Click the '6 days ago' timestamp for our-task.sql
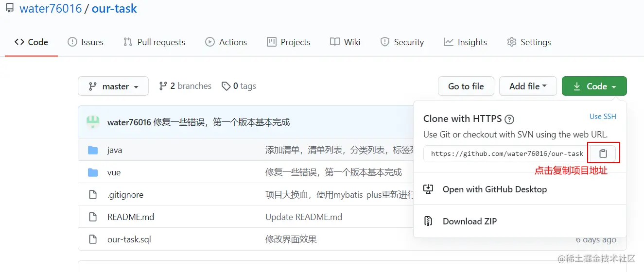 [596, 240]
